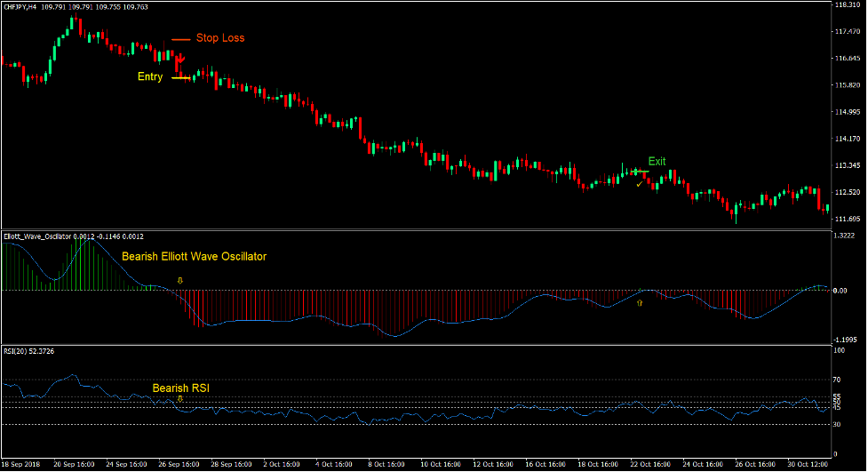Select the green Exit horizontal line
Viewport: 868px width, 472px height.
[x=635, y=171]
